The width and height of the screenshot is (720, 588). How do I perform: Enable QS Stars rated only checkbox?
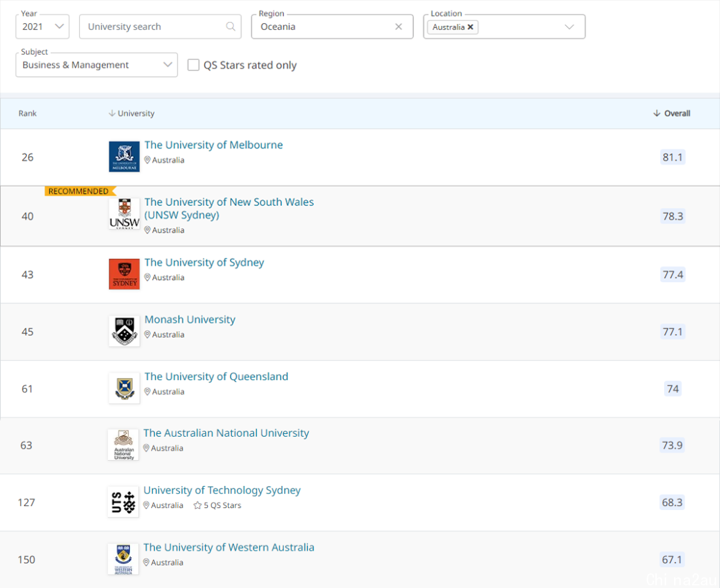[193, 65]
